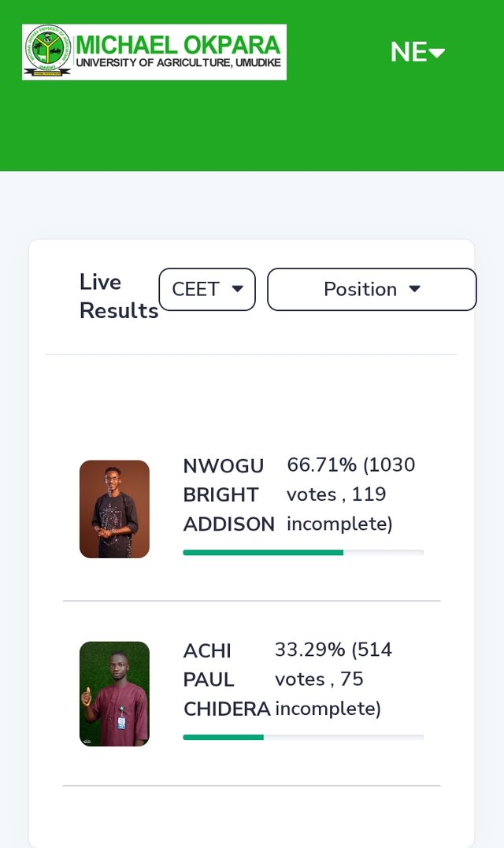Click Achi's 33.29% vote progress bar

303,738
